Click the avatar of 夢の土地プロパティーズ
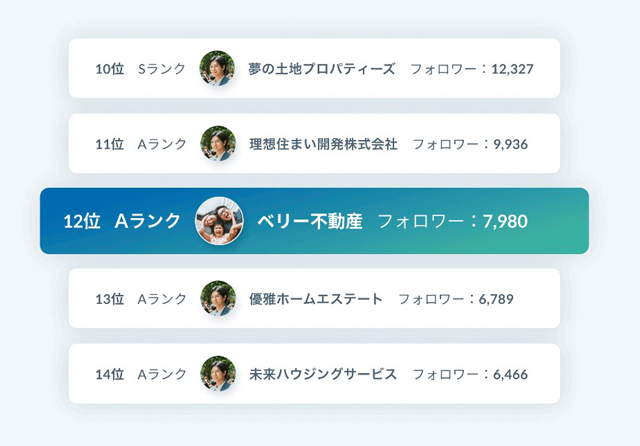The width and height of the screenshot is (640, 446). pyautogui.click(x=217, y=68)
